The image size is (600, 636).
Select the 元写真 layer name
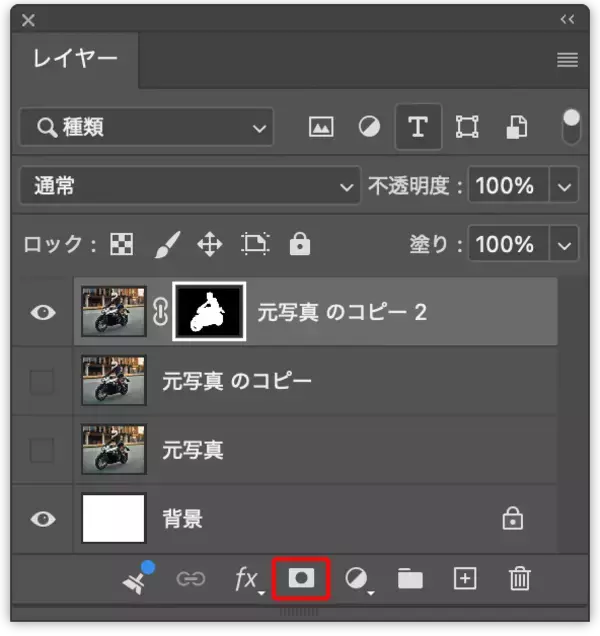193,450
